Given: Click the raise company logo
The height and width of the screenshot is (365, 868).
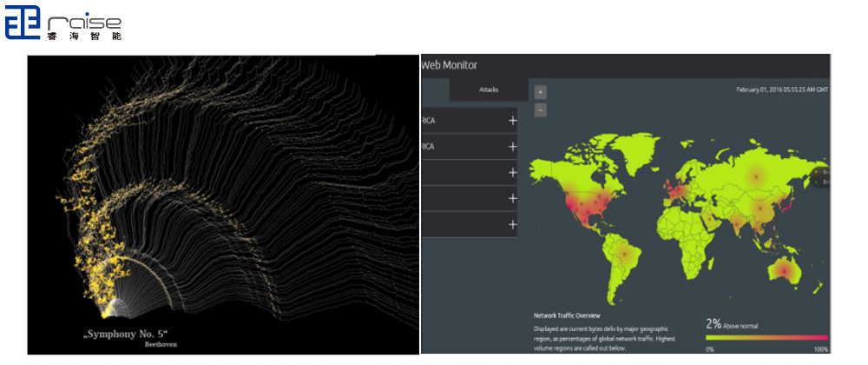Looking at the screenshot, I should tap(63, 23).
